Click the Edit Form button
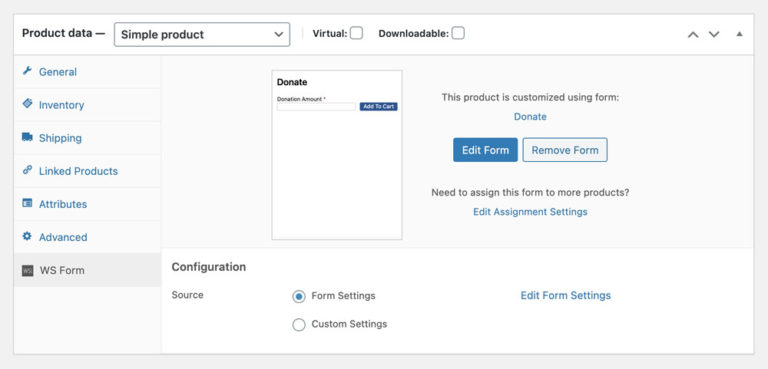The height and width of the screenshot is (369, 768). (x=485, y=150)
